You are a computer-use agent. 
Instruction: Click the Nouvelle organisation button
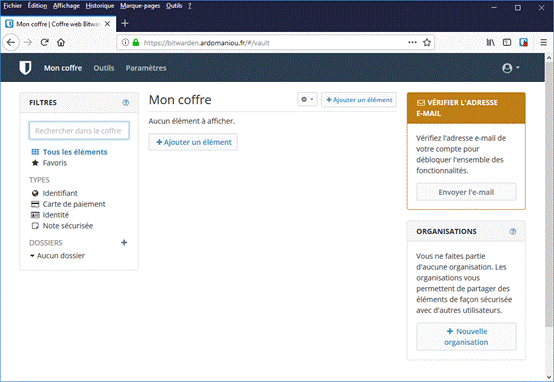466,337
